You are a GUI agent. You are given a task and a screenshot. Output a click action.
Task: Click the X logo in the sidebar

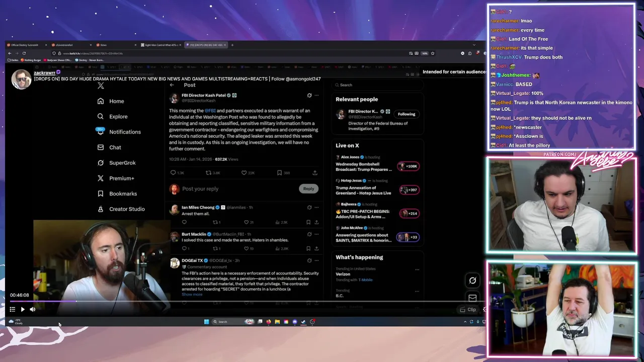click(101, 85)
